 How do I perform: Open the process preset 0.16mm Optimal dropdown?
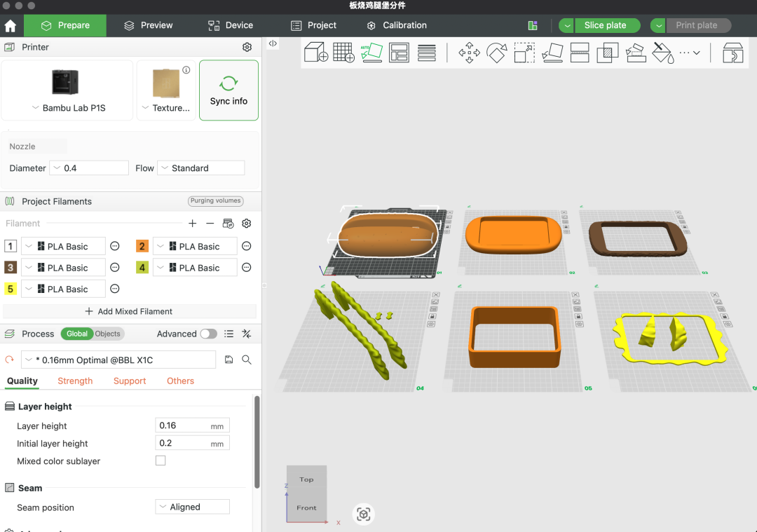tap(118, 360)
